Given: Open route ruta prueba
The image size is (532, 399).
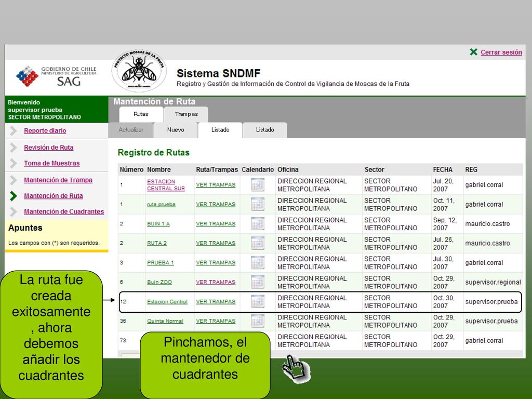Looking at the screenshot, I should click(x=161, y=204).
